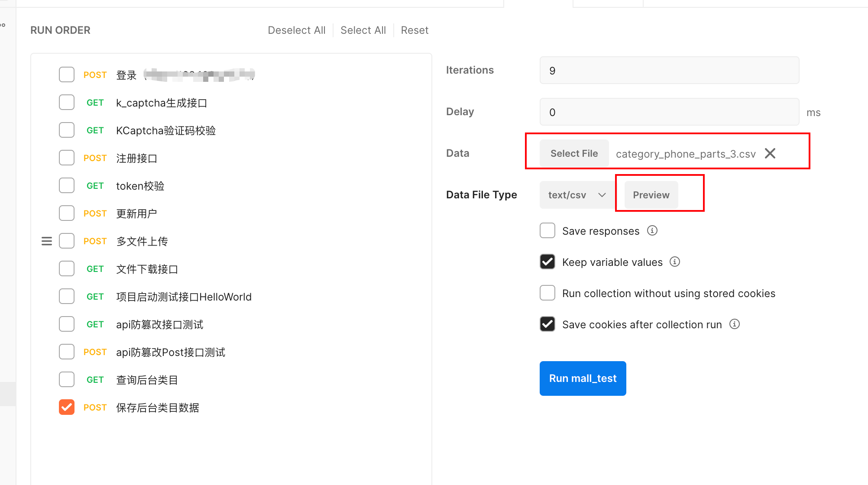Open the text/csv file type dropdown
Screen dimensions: 868x485
[576, 195]
